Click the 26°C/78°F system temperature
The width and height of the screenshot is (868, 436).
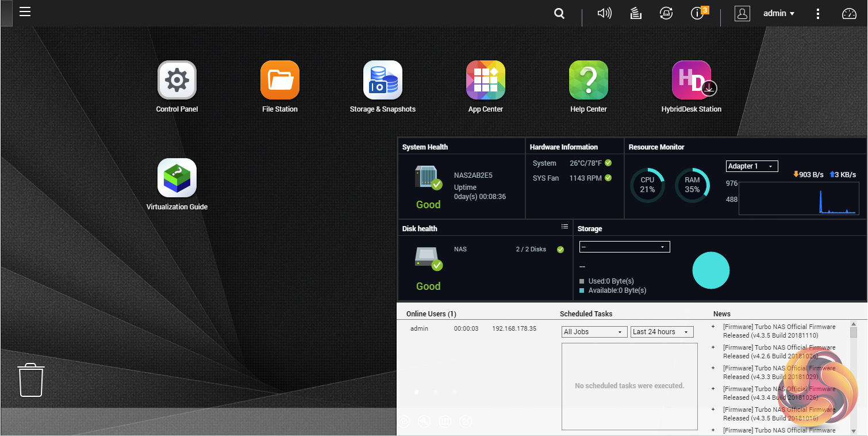tap(586, 163)
